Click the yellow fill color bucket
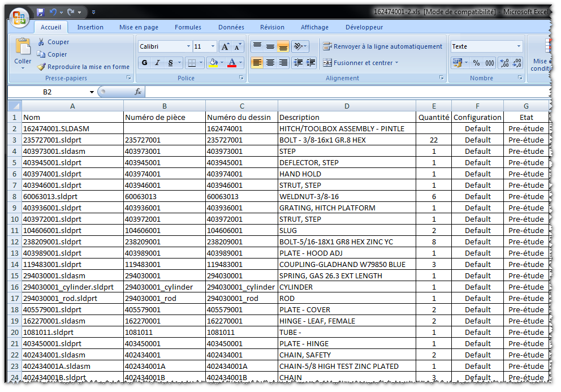This screenshot has width=561, height=392. click(213, 63)
